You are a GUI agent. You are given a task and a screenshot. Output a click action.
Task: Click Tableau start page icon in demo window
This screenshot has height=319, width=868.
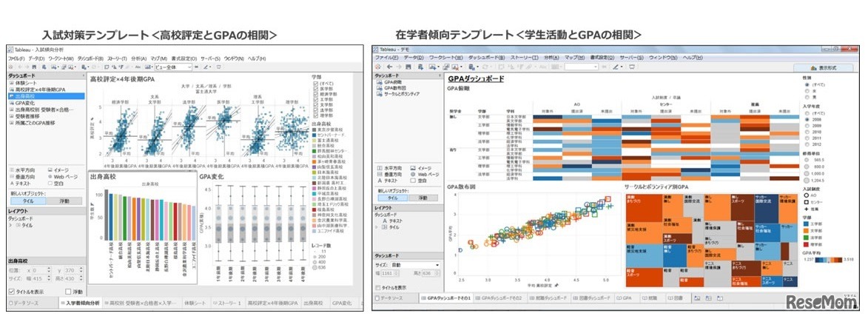[x=377, y=67]
